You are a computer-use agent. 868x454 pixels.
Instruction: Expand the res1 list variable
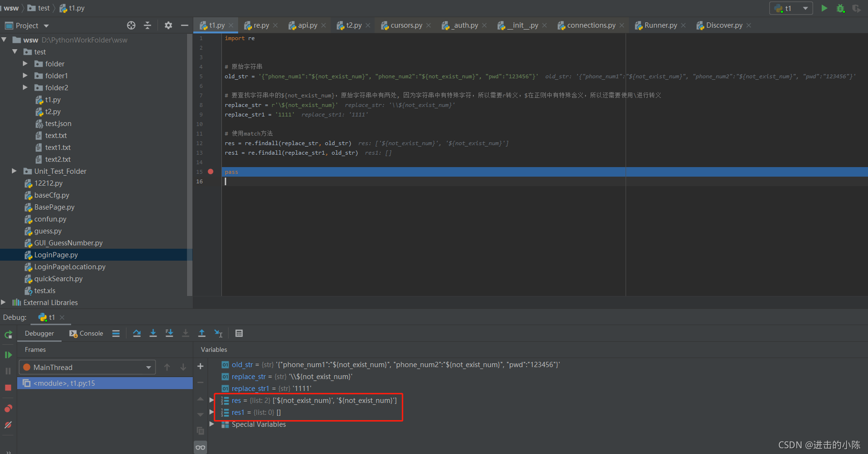point(211,412)
